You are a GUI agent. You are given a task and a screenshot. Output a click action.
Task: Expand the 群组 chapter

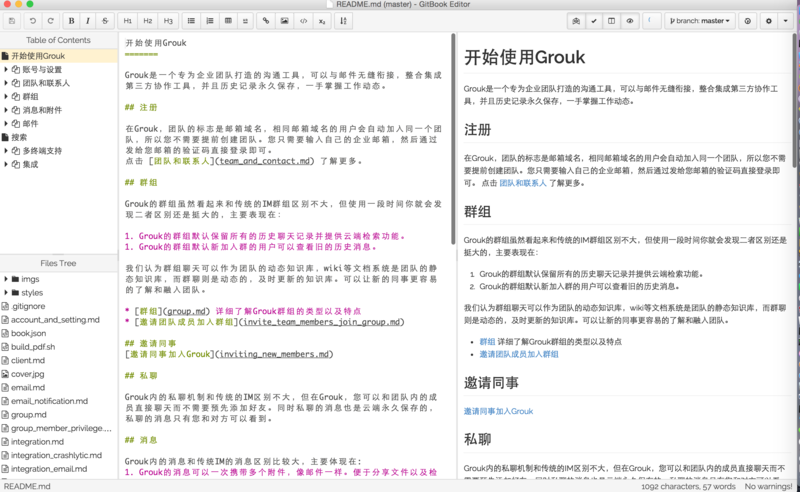coord(6,96)
